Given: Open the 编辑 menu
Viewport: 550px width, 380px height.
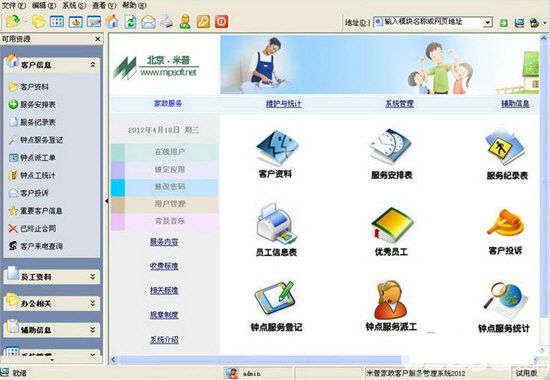Looking at the screenshot, I should tap(44, 5).
